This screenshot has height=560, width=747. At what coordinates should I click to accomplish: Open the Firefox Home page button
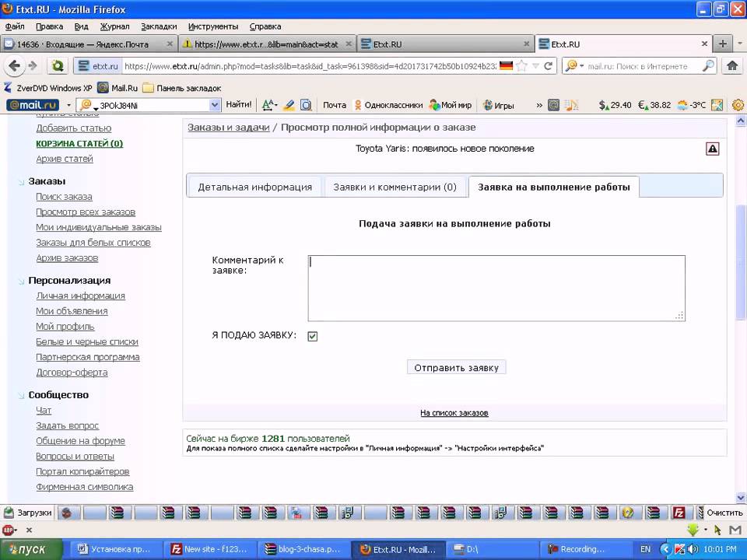click(x=732, y=65)
